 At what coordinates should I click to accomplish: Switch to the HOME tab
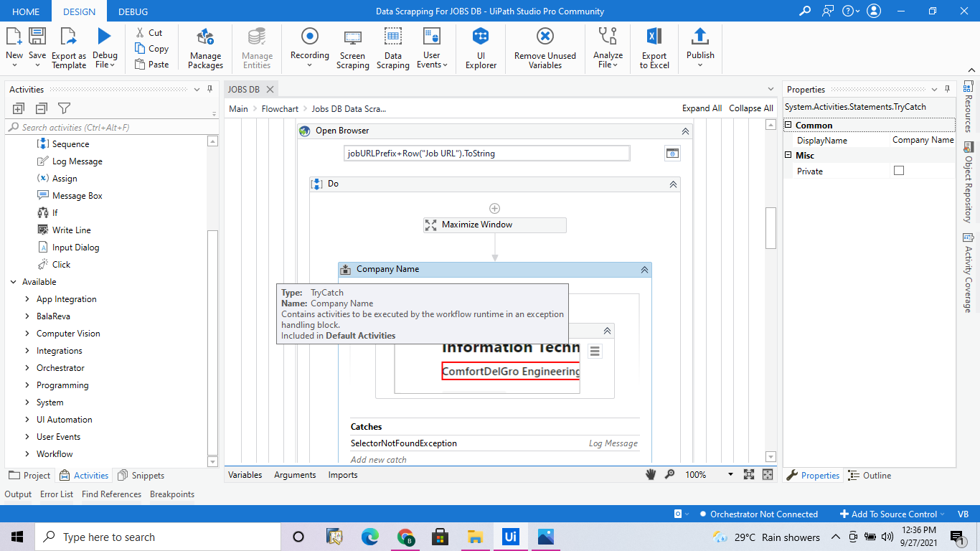coord(27,11)
